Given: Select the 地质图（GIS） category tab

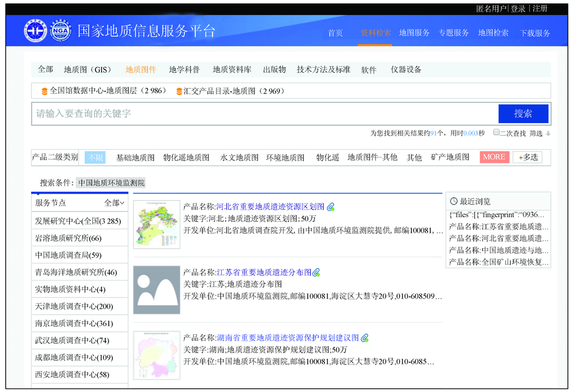Looking at the screenshot, I should (87, 70).
